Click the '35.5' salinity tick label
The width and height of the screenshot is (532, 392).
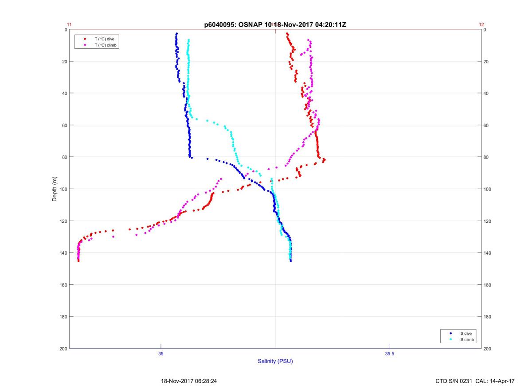coord(389,353)
